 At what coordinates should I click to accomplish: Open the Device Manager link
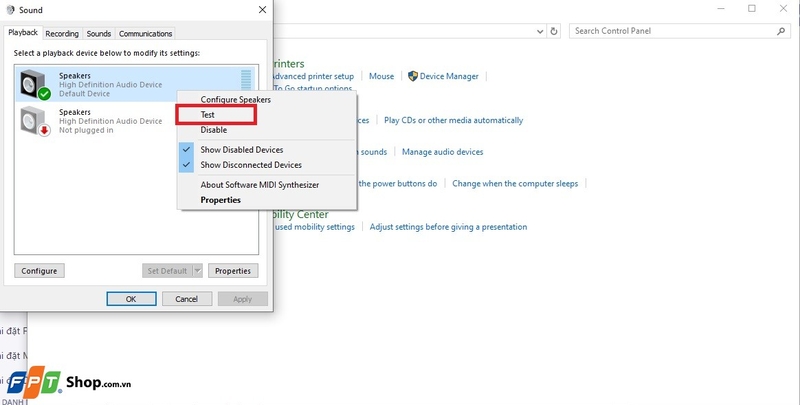pyautogui.click(x=449, y=76)
